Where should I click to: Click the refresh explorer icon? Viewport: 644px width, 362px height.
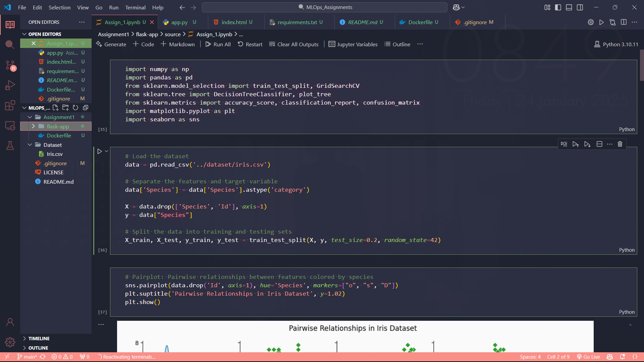pyautogui.click(x=75, y=108)
